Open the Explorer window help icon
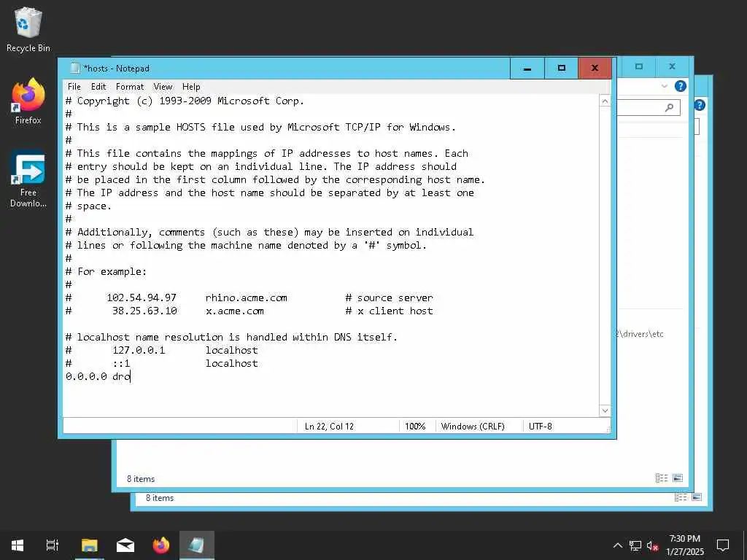The image size is (747, 560). point(681,86)
